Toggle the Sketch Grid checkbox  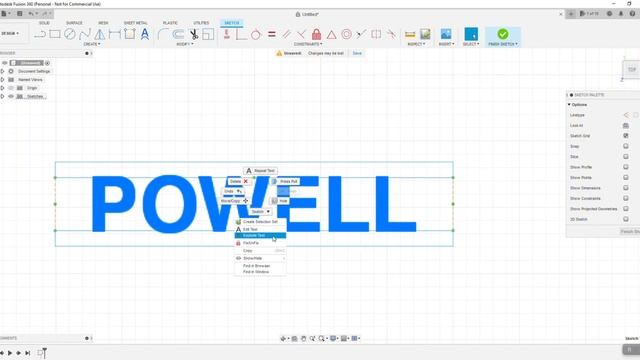point(625,136)
